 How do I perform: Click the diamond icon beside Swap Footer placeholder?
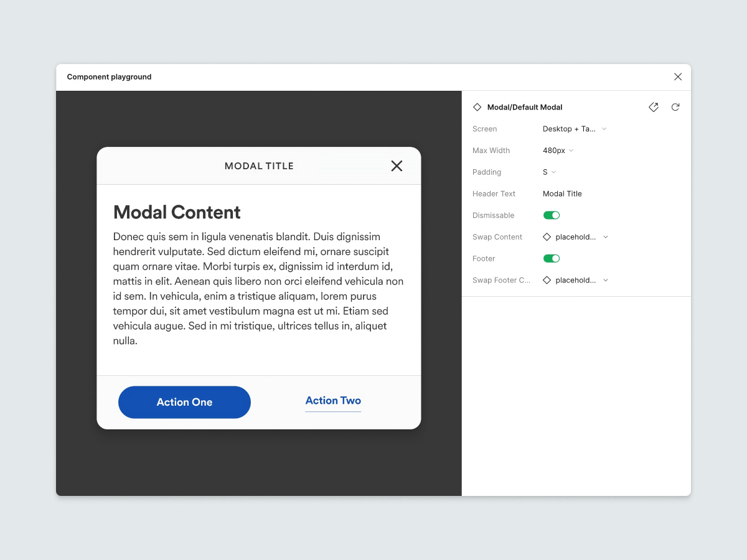tap(547, 280)
